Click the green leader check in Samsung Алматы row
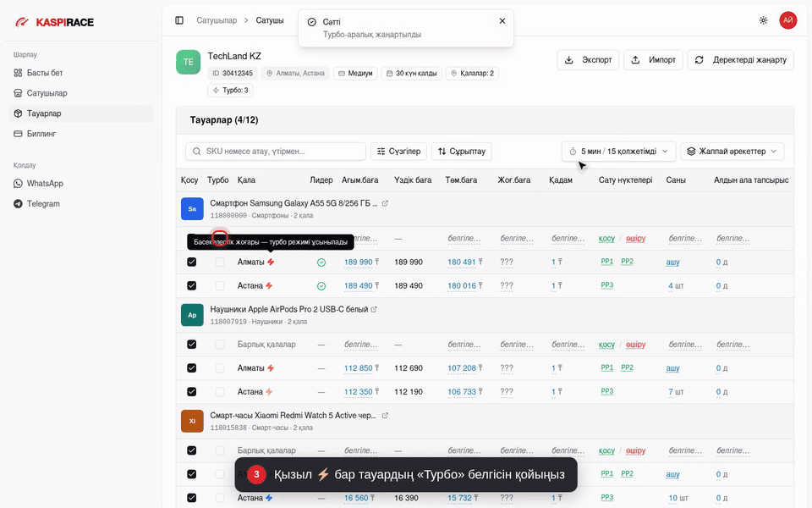Screen dimensions: 812x508 tap(321, 262)
